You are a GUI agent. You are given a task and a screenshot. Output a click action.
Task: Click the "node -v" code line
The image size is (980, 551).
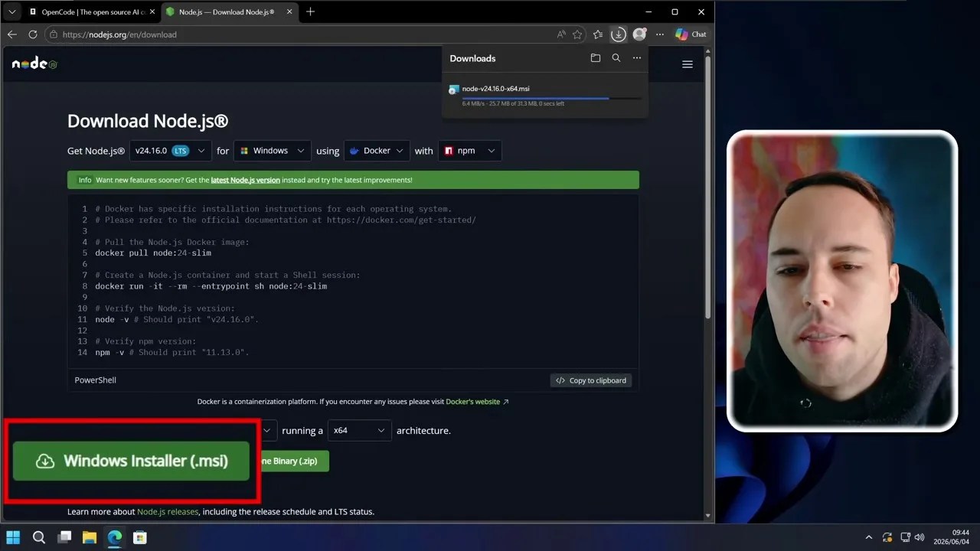[x=177, y=319]
